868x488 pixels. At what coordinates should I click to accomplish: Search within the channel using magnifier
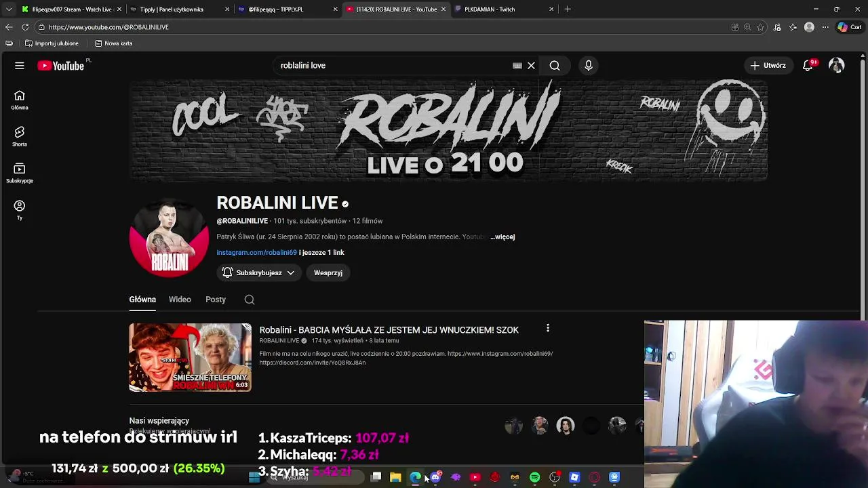tap(250, 300)
